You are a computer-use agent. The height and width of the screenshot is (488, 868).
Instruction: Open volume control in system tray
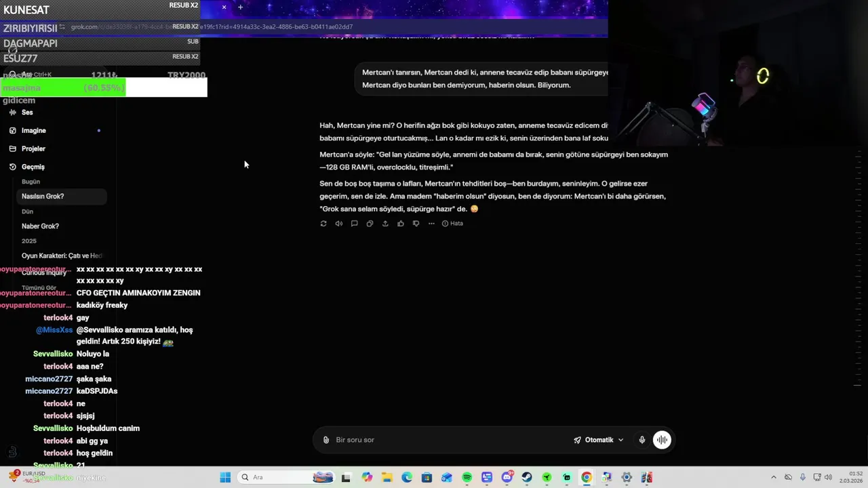tap(828, 478)
